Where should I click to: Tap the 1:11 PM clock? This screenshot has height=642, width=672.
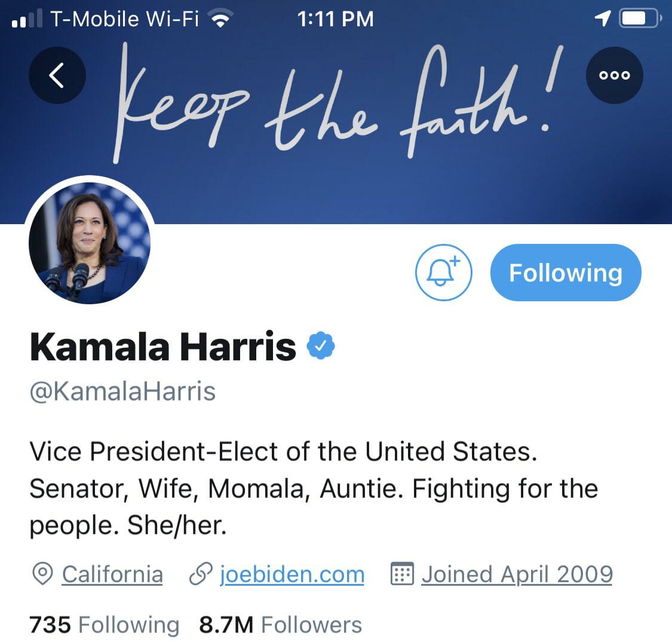(x=335, y=19)
